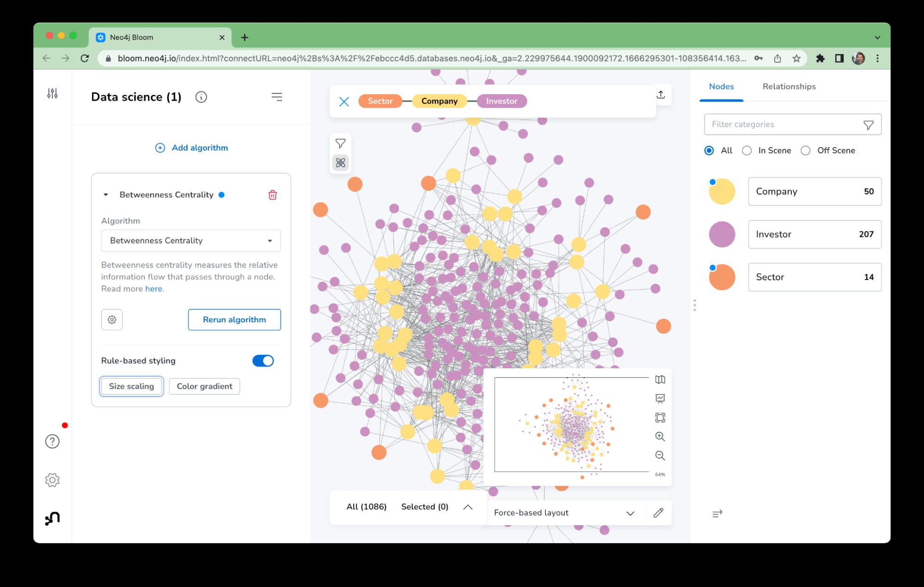Click the Nodes tab

pyautogui.click(x=721, y=86)
